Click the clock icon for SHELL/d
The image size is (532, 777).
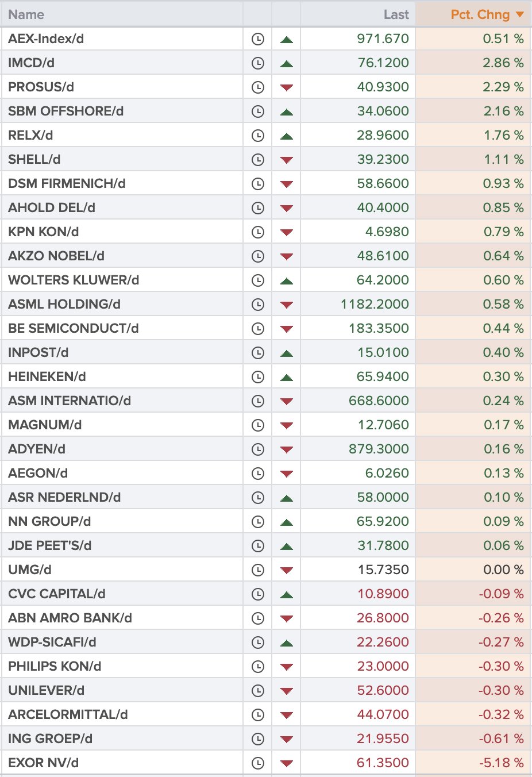(258, 160)
